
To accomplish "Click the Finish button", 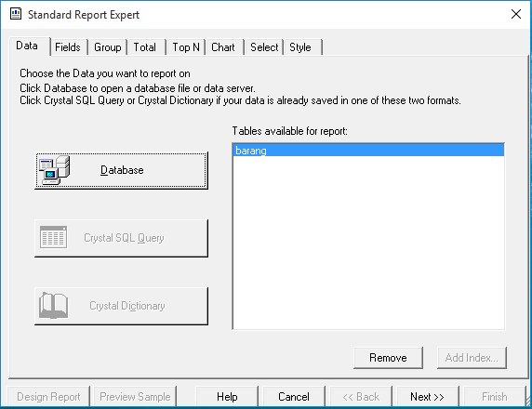I will [495, 397].
